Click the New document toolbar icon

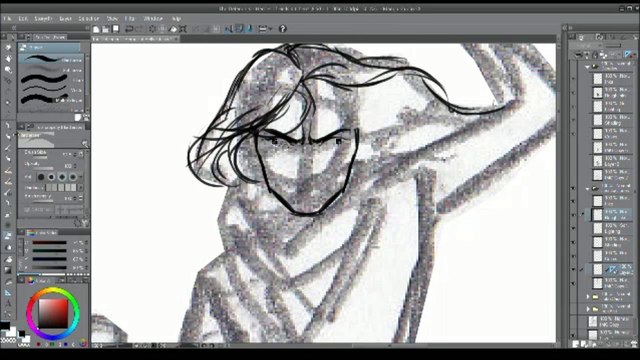point(96,29)
